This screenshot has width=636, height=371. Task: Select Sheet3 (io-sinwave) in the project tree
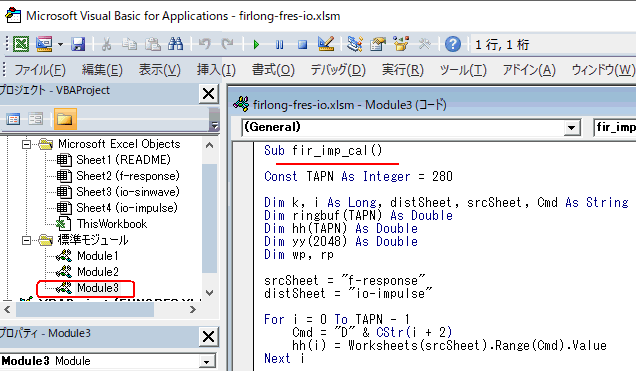[128, 192]
